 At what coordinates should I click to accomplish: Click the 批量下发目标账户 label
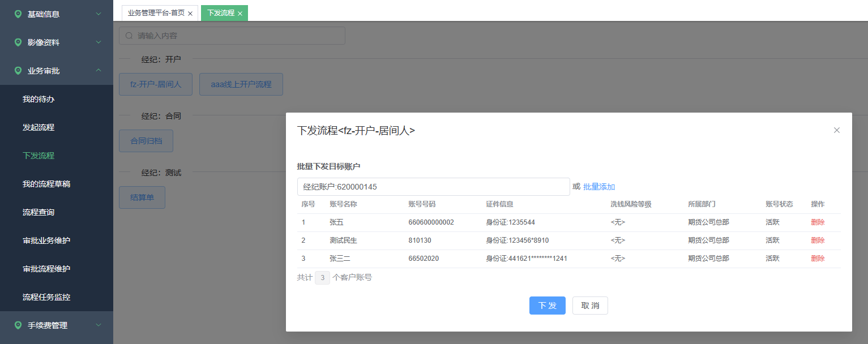[329, 166]
